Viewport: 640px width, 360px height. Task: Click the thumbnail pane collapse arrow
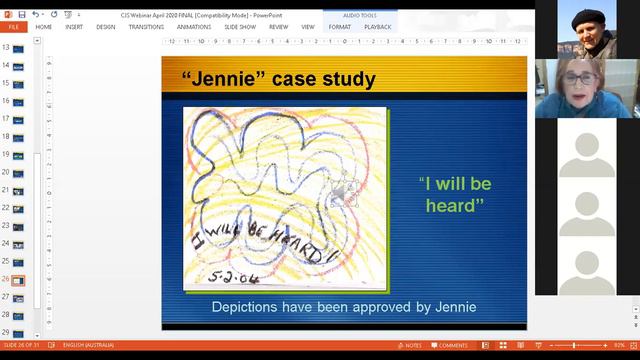click(x=37, y=41)
